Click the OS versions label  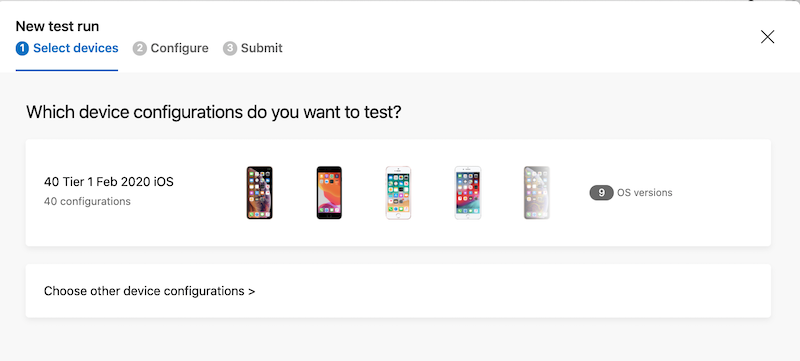[645, 193]
